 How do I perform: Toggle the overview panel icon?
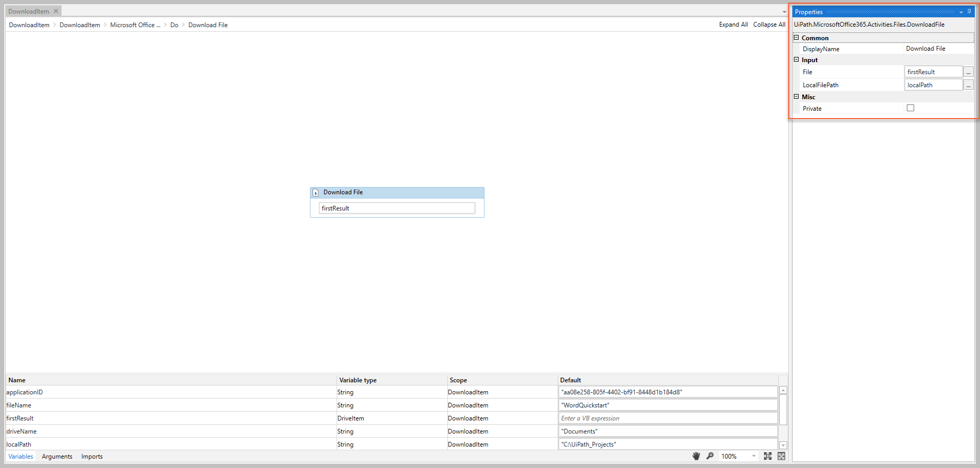(781, 456)
